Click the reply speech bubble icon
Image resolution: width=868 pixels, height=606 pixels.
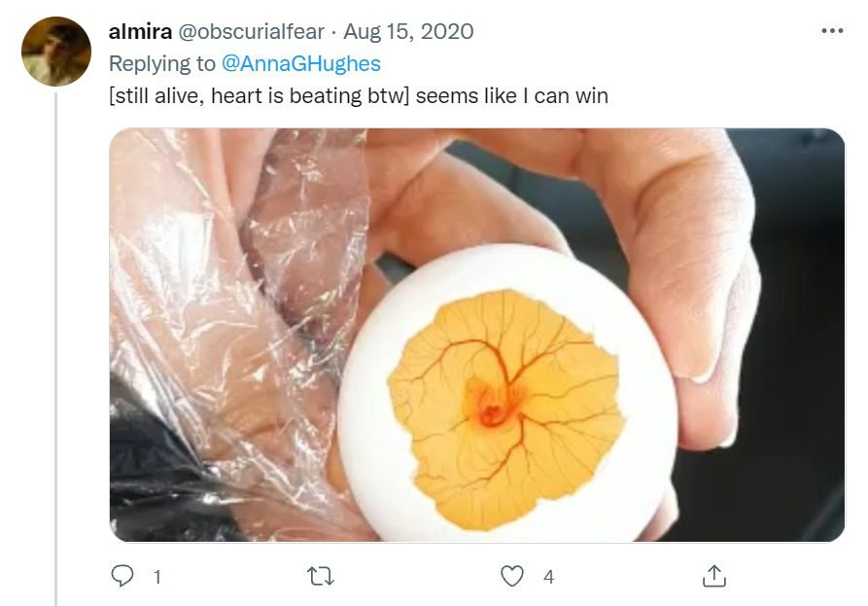122,576
